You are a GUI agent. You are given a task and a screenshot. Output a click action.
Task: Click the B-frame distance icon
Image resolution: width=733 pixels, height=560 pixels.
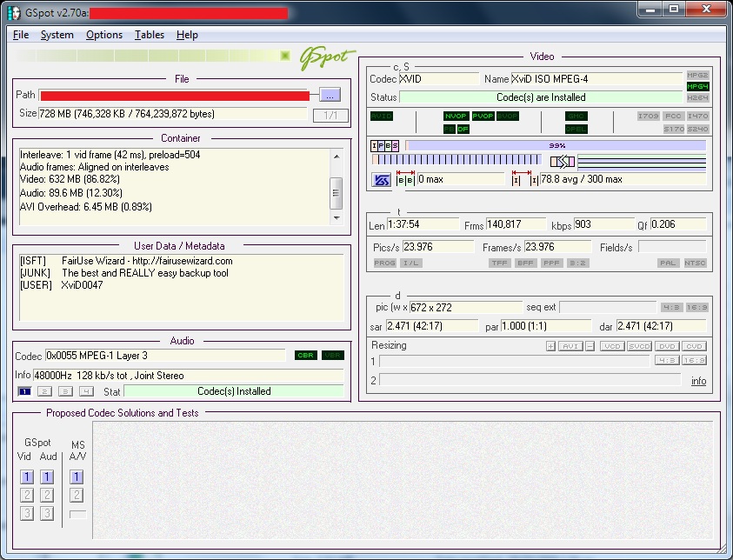405,178
